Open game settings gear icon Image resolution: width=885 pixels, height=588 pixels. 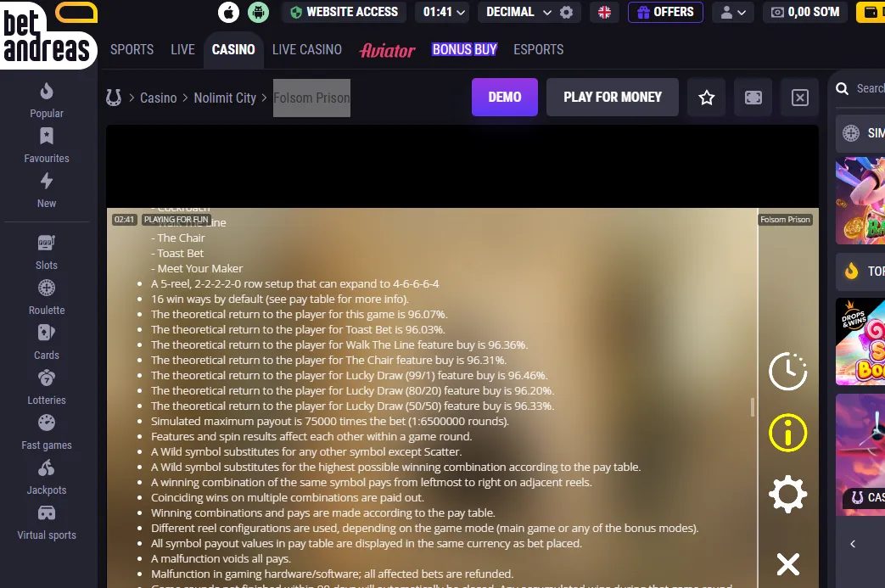point(788,495)
